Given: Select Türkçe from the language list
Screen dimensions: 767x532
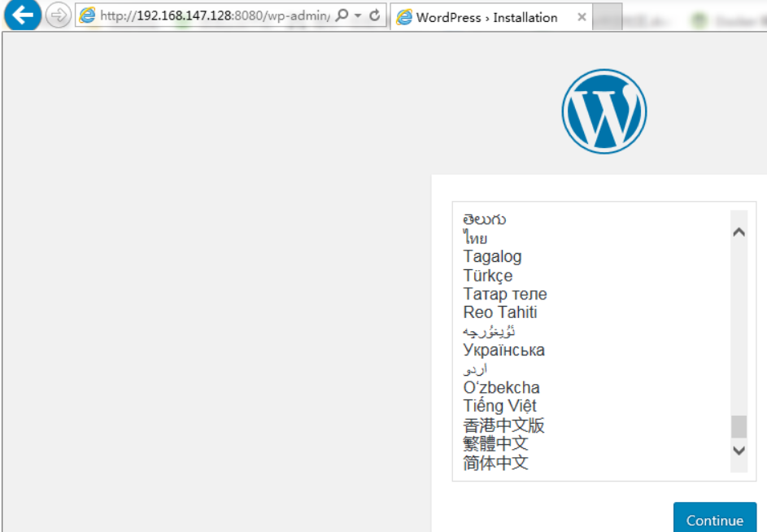Looking at the screenshot, I should point(488,275).
